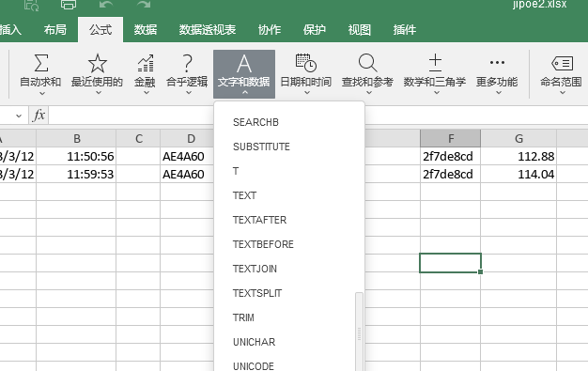Select cell with value 112.88
The width and height of the screenshot is (588, 371).
pos(518,156)
